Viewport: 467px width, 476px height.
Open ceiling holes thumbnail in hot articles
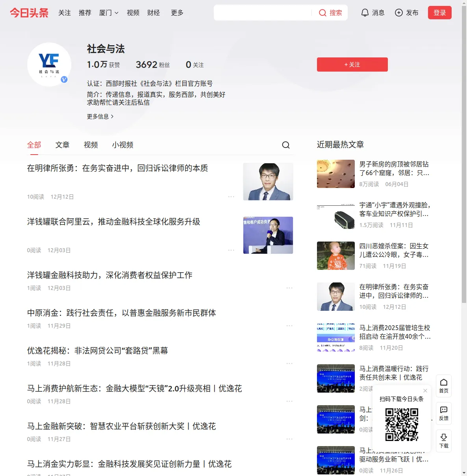coord(336,174)
